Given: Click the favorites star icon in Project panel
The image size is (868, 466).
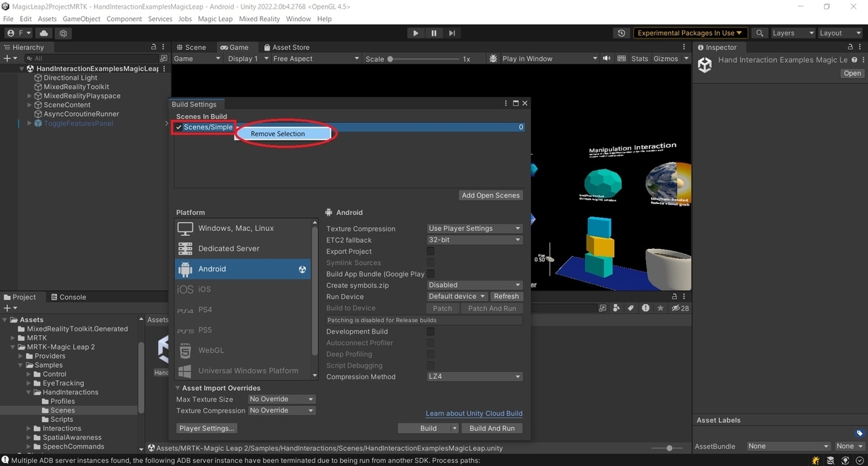Looking at the screenshot, I should pos(659,308).
